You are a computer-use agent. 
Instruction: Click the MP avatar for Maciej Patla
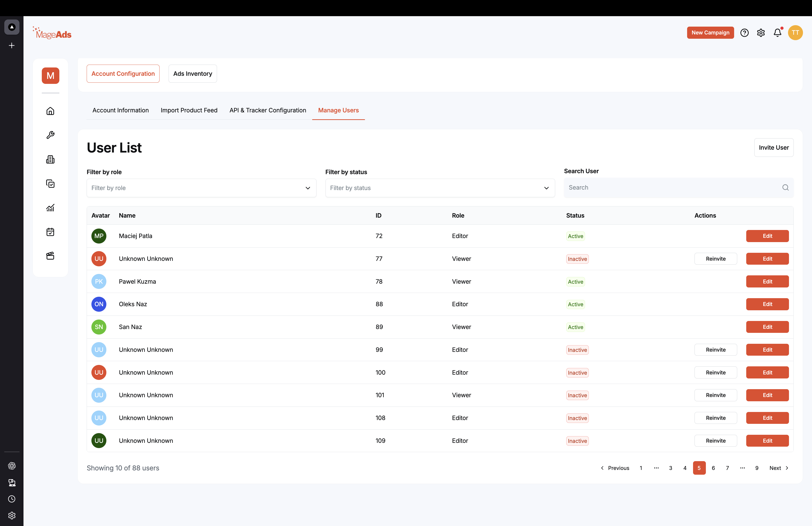[99, 236]
